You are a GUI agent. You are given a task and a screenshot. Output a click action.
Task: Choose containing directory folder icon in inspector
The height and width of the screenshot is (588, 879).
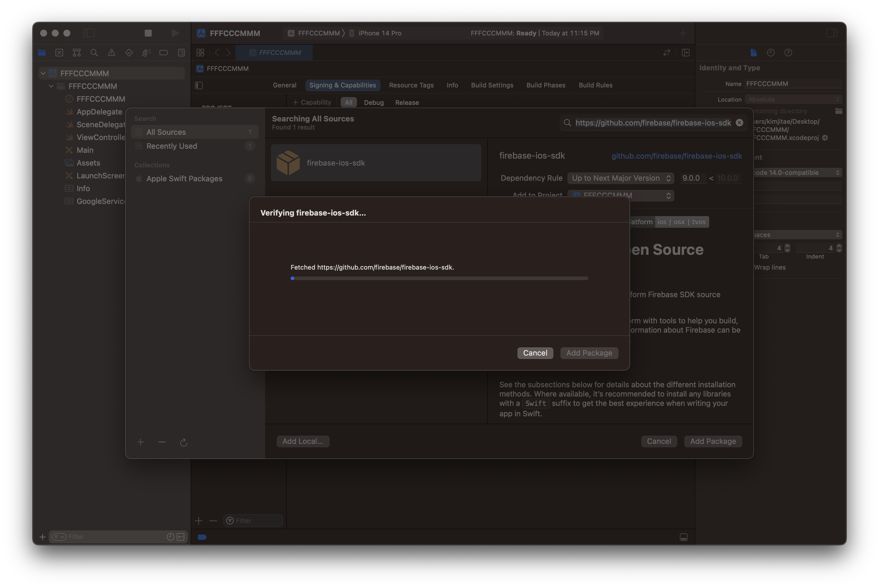coord(839,111)
